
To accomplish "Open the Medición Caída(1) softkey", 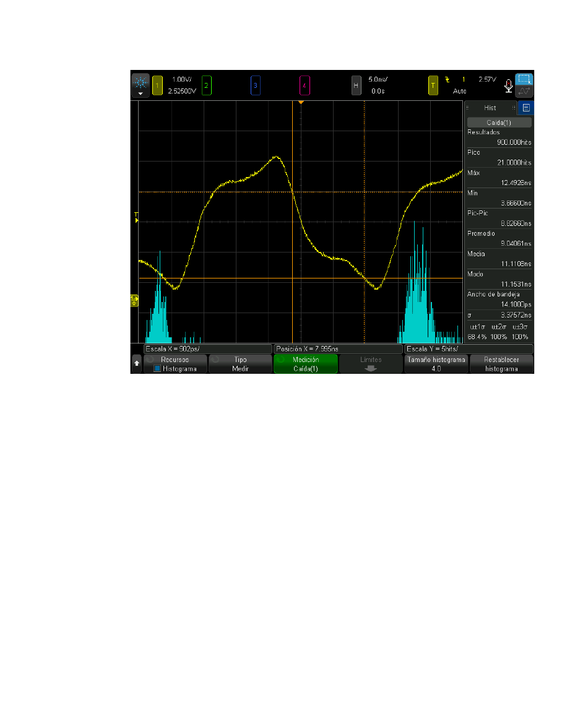I will [x=306, y=363].
